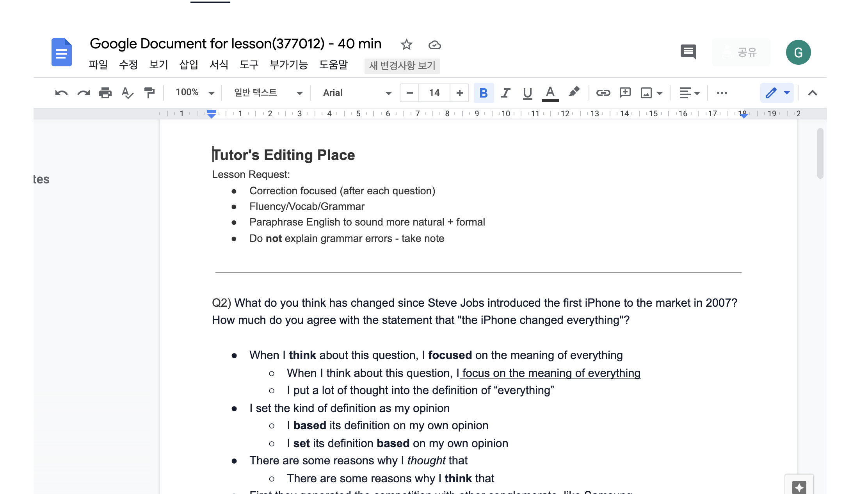Click the add comment icon

coord(625,93)
